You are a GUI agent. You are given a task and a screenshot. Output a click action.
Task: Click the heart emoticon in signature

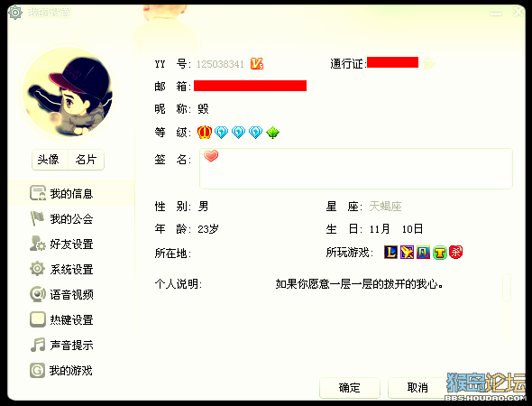pos(211,156)
